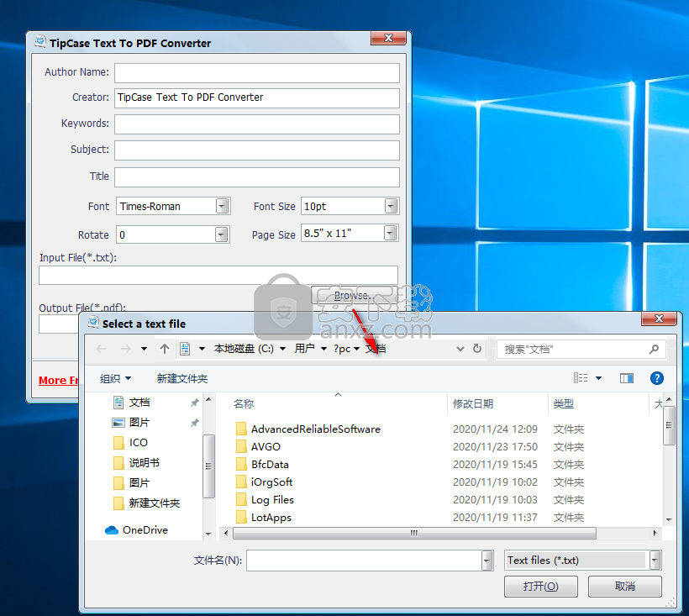Screen dimensions: 689x616
Task: Open the 组织 menu
Action: pos(116,378)
